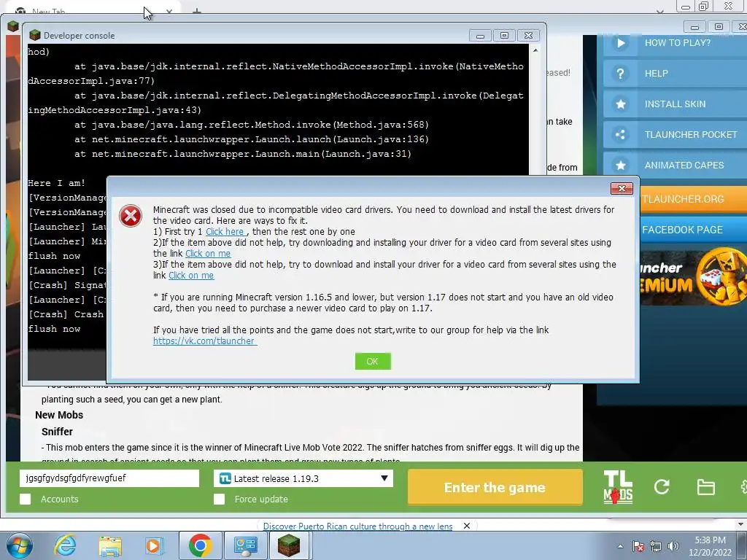Close the error dialog with red X
Viewport: 747px width, 560px height.
point(622,189)
